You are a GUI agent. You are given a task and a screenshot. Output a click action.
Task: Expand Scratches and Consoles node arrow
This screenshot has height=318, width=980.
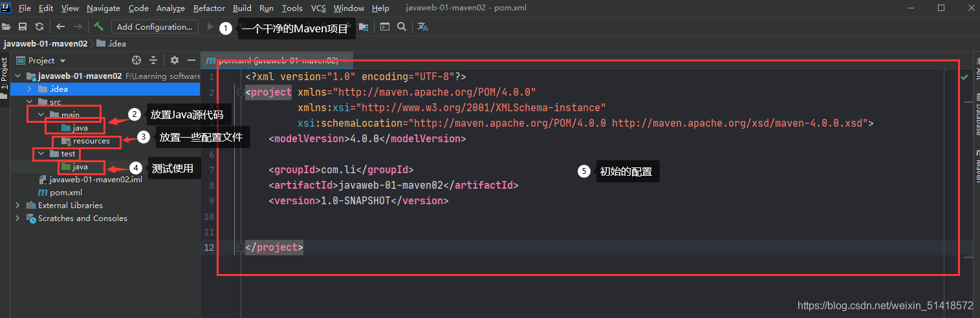18,218
